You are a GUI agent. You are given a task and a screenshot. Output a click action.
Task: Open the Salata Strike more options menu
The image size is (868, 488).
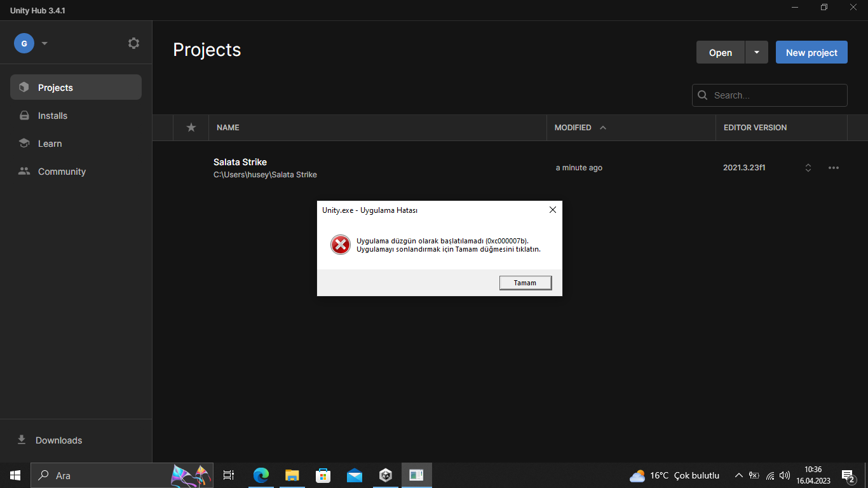(834, 168)
